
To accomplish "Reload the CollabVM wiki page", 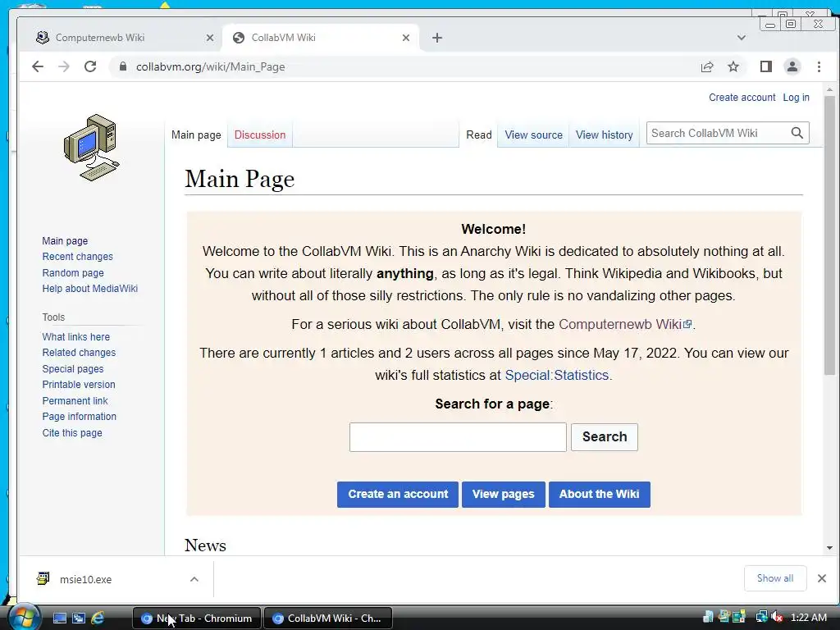I will click(x=90, y=66).
